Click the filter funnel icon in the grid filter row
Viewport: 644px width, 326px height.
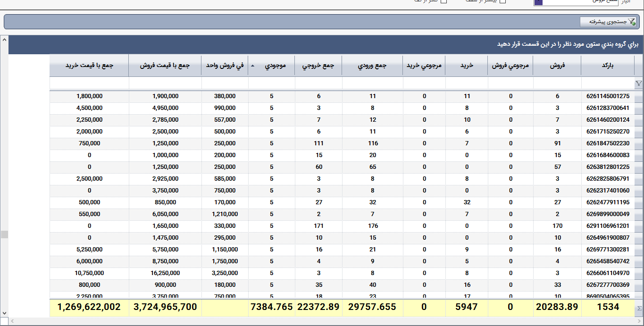click(x=639, y=84)
